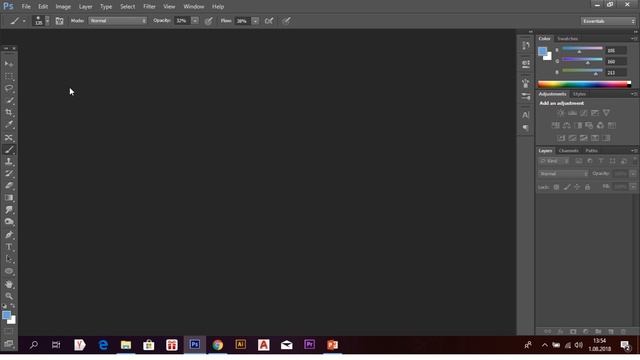Switch to the Styles tab
640x360 pixels.
(579, 94)
